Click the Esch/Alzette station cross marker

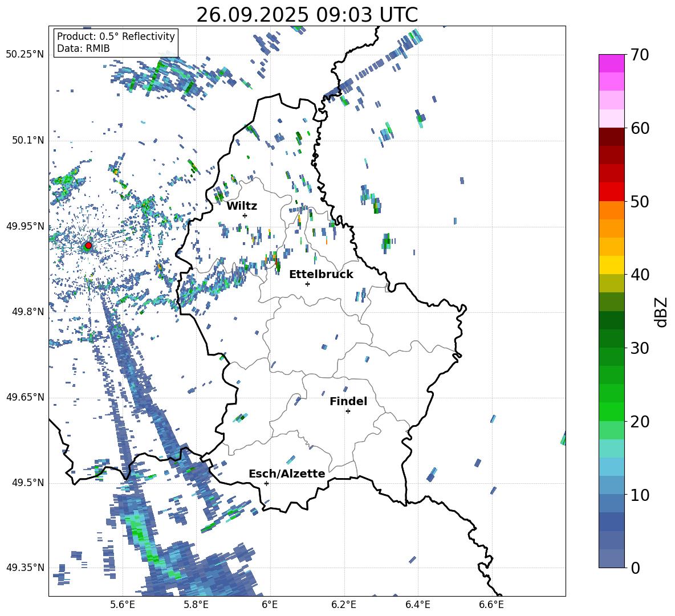click(266, 483)
